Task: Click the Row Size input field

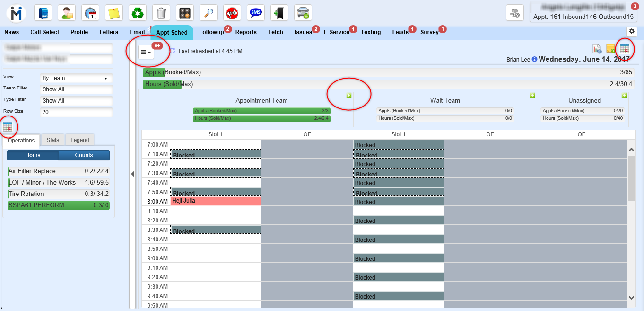Action: coord(76,113)
